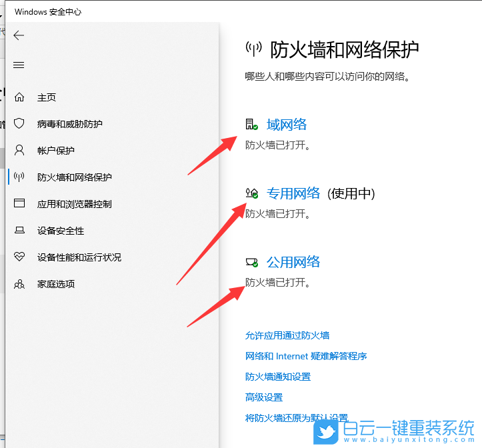Click the antenna icon for 防火墙和网络保护 in sidebar

pyautogui.click(x=19, y=177)
